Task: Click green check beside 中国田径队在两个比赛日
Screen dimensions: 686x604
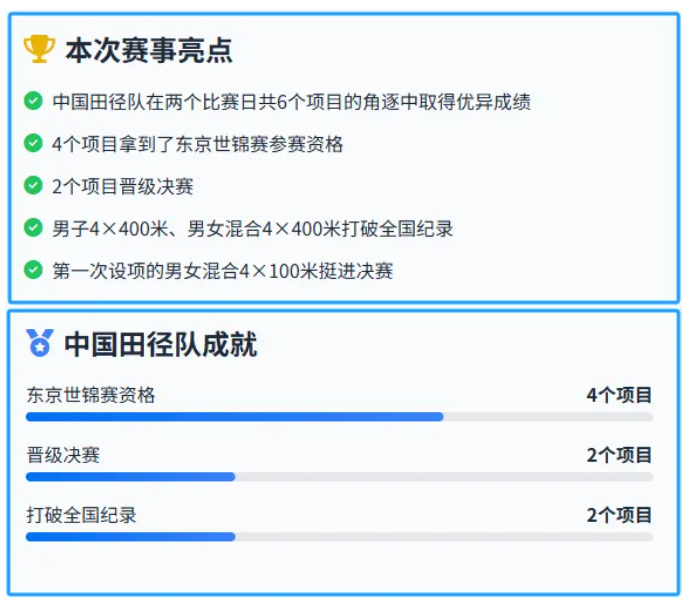Action: (x=33, y=101)
